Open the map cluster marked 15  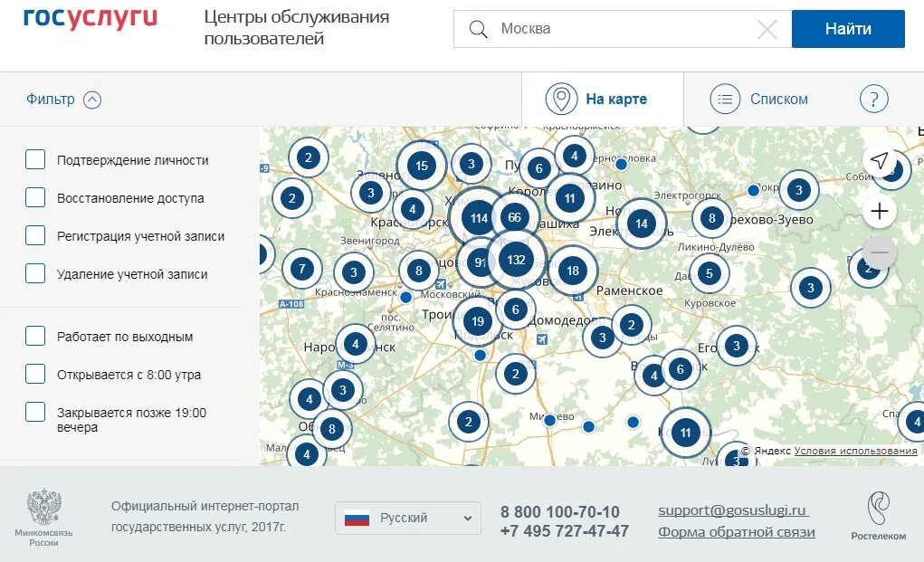click(422, 166)
